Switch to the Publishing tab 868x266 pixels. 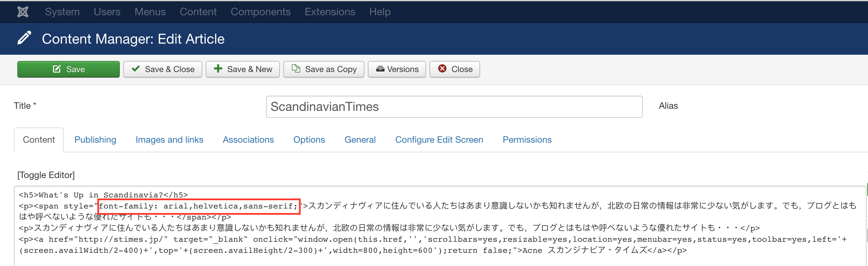tap(95, 140)
